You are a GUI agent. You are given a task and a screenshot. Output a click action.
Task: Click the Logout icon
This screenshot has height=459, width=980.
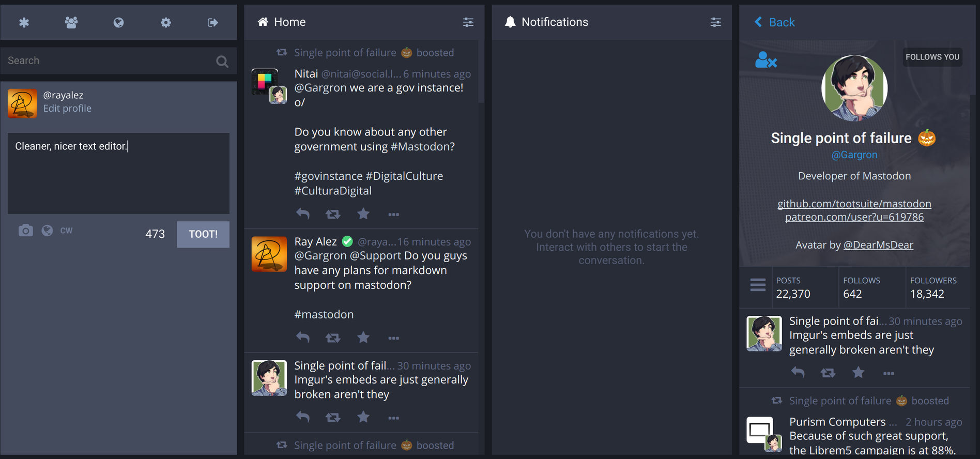click(x=212, y=22)
